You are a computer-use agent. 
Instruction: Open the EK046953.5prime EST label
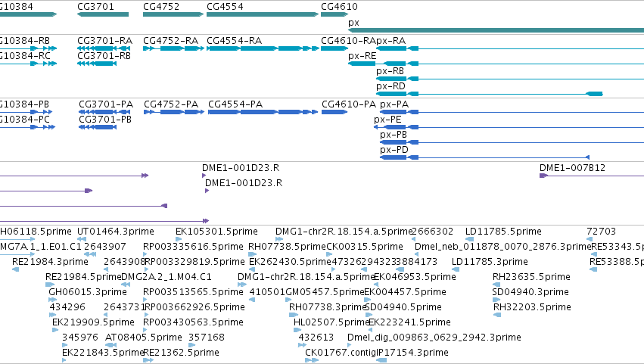click(415, 277)
